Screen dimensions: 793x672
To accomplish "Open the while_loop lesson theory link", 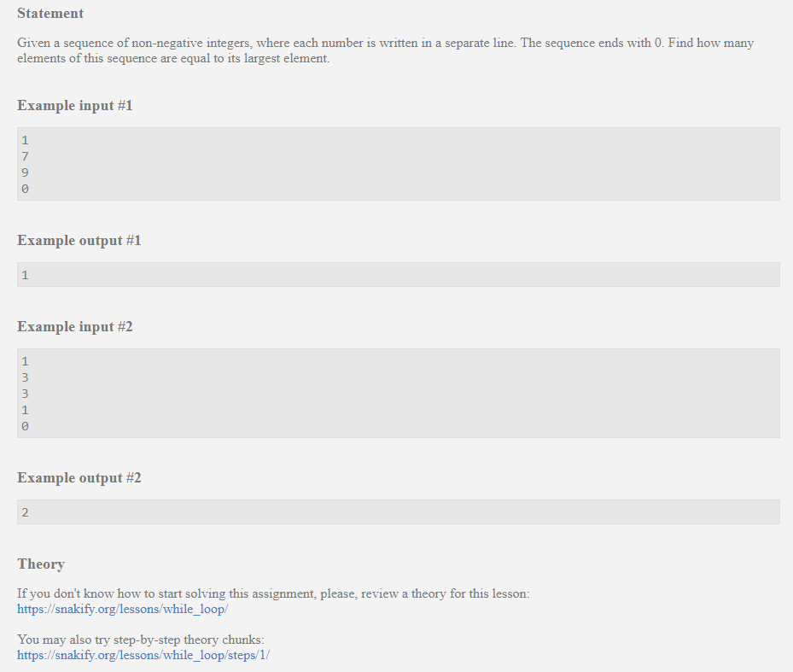I will [122, 609].
